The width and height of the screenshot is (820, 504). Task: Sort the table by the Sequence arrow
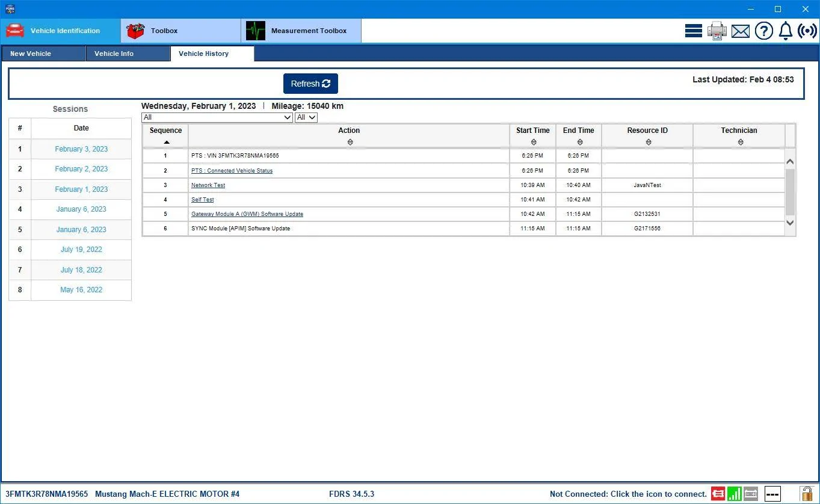pyautogui.click(x=167, y=143)
